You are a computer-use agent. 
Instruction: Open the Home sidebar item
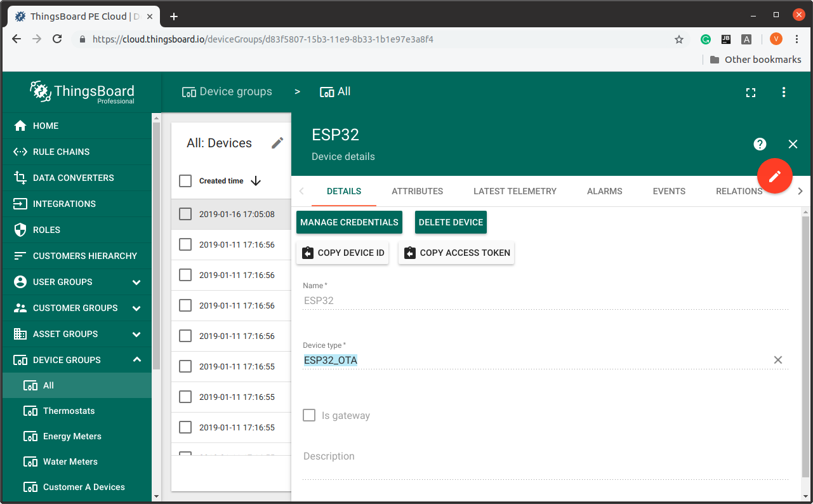pyautogui.click(x=77, y=126)
